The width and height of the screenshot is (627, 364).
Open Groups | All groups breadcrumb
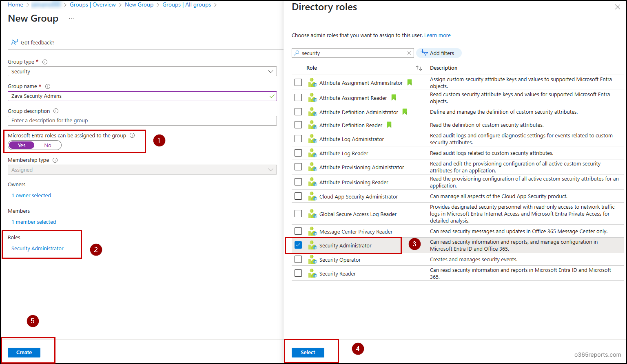pyautogui.click(x=187, y=5)
